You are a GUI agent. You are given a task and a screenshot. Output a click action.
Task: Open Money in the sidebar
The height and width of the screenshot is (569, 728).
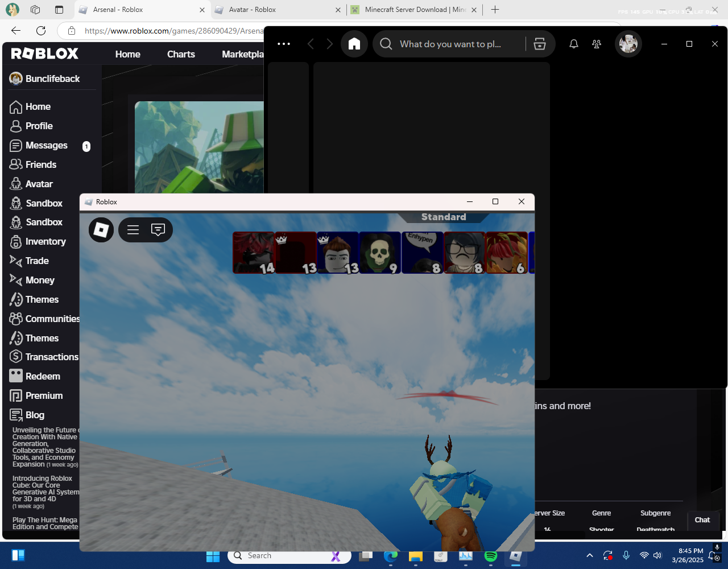point(32,280)
